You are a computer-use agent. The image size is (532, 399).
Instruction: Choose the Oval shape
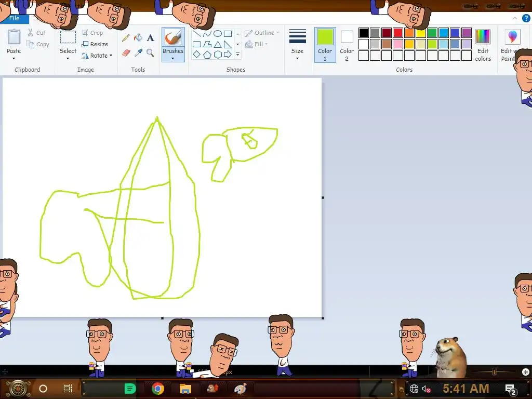(x=218, y=34)
